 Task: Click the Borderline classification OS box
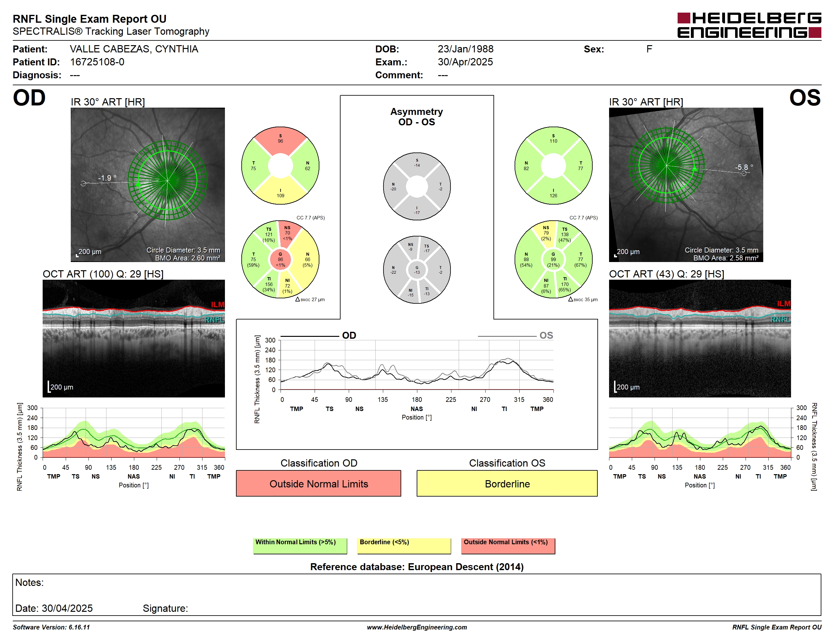coord(507,483)
